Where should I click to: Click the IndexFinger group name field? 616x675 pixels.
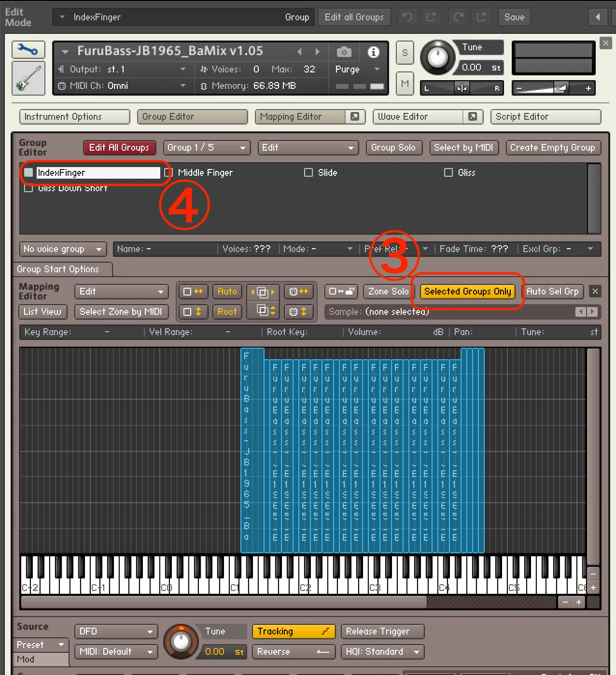[x=98, y=172]
